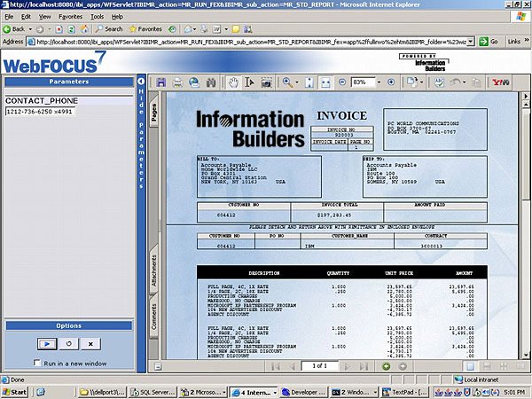
Task: Click the browser address URL field
Action: click(251, 42)
